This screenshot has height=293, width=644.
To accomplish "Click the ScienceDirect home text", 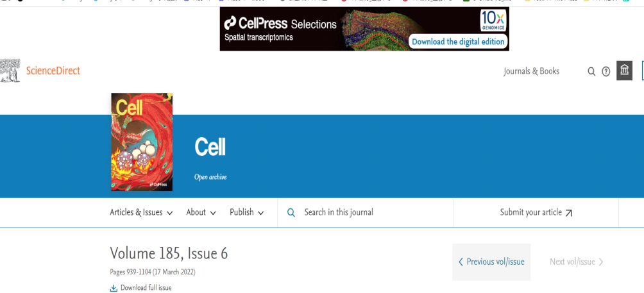I will pyautogui.click(x=53, y=71).
